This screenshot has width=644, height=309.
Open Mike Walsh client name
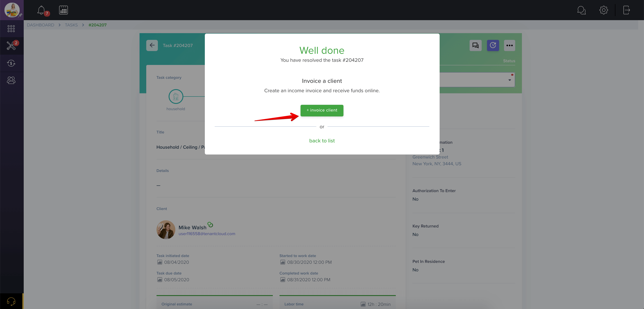click(x=193, y=227)
